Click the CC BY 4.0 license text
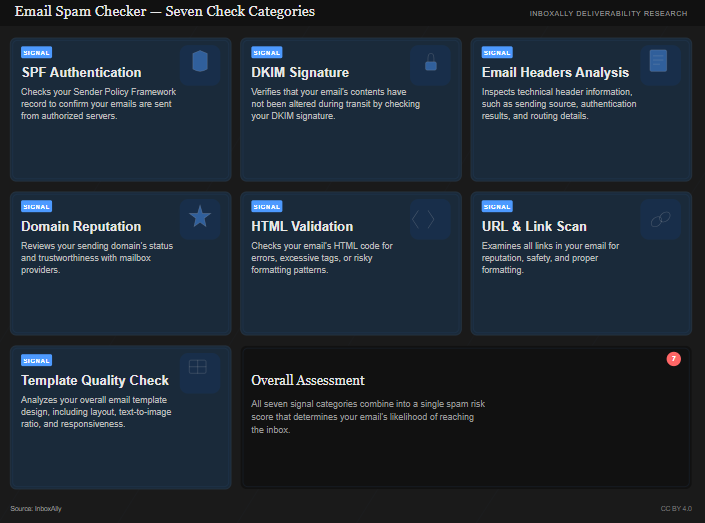Image resolution: width=705 pixels, height=523 pixels. [676, 509]
